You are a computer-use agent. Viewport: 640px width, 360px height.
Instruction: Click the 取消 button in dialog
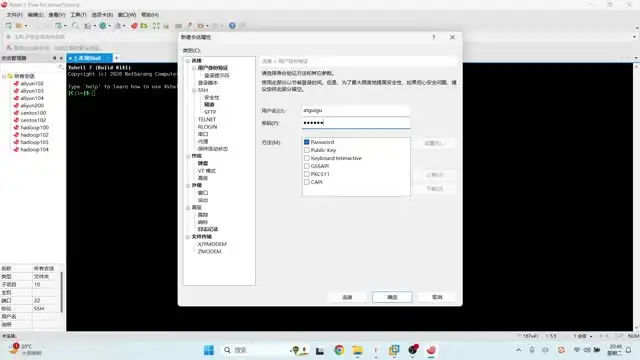437,297
